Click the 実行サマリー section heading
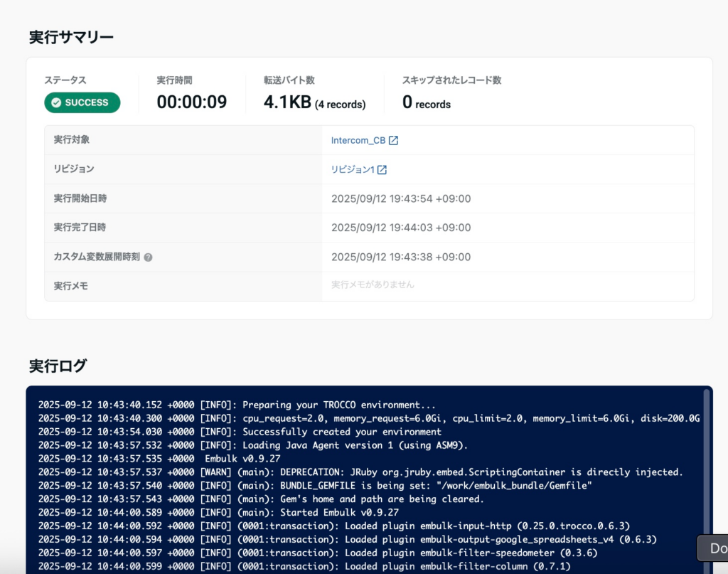The height and width of the screenshot is (574, 728). [71, 38]
